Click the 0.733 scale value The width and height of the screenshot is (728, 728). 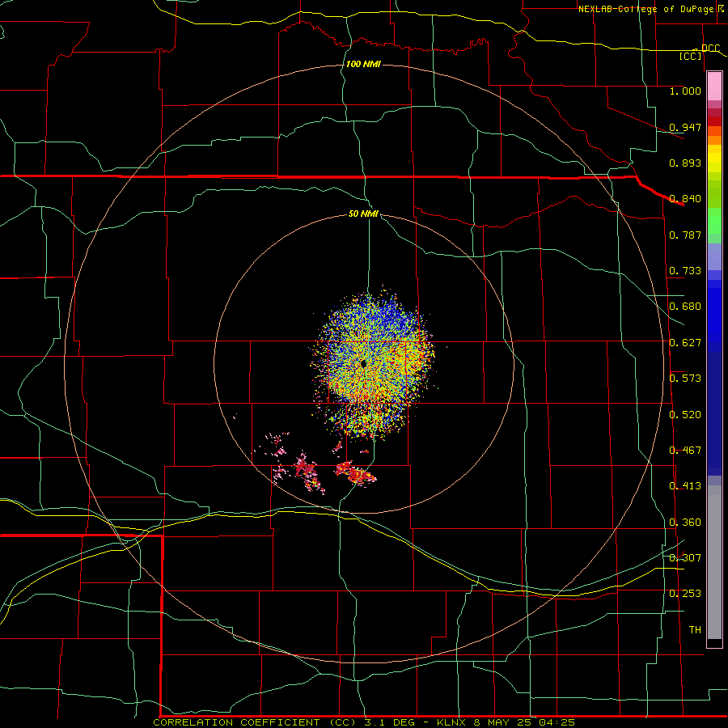(685, 271)
